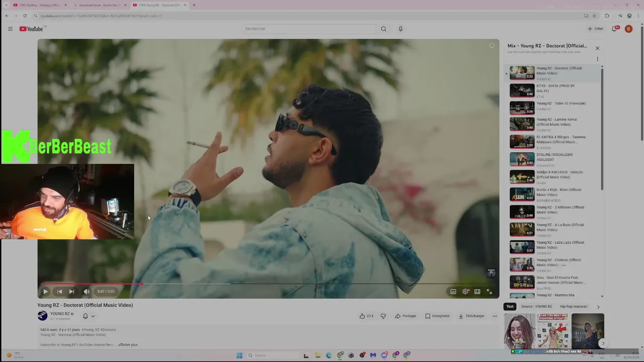
Task: Toggle subtitles in the player
Action: (453, 291)
